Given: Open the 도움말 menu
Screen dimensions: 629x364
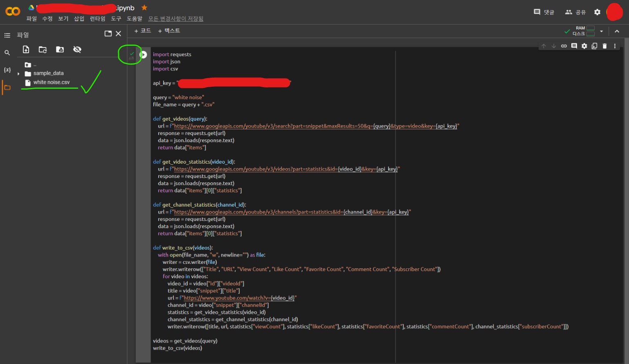Looking at the screenshot, I should pos(135,18).
